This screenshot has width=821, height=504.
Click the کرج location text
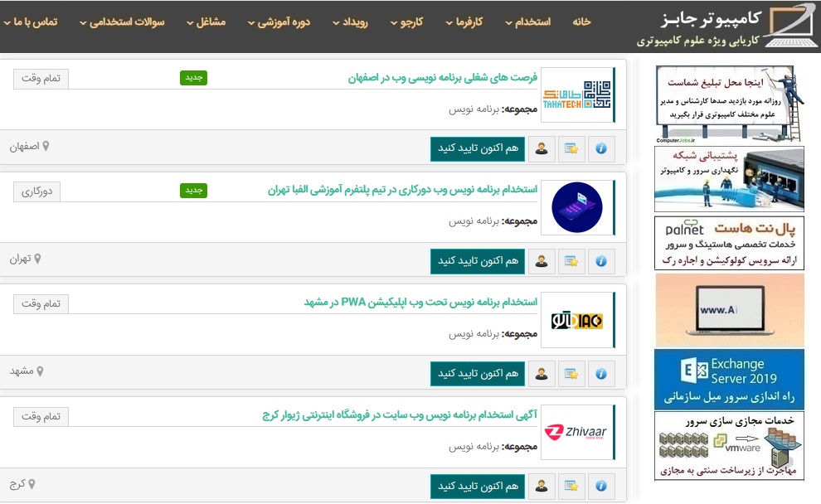[x=17, y=485]
